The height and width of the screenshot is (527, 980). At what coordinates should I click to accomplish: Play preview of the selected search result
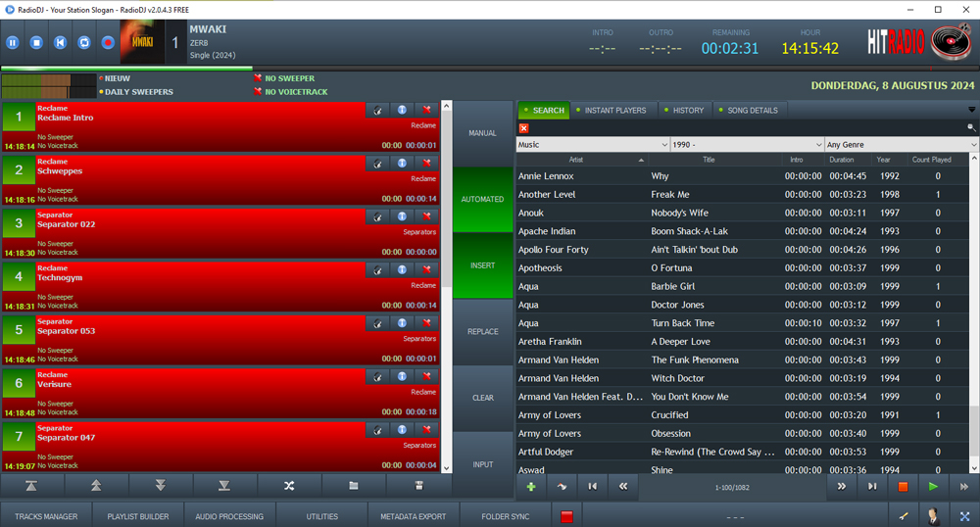(933, 487)
